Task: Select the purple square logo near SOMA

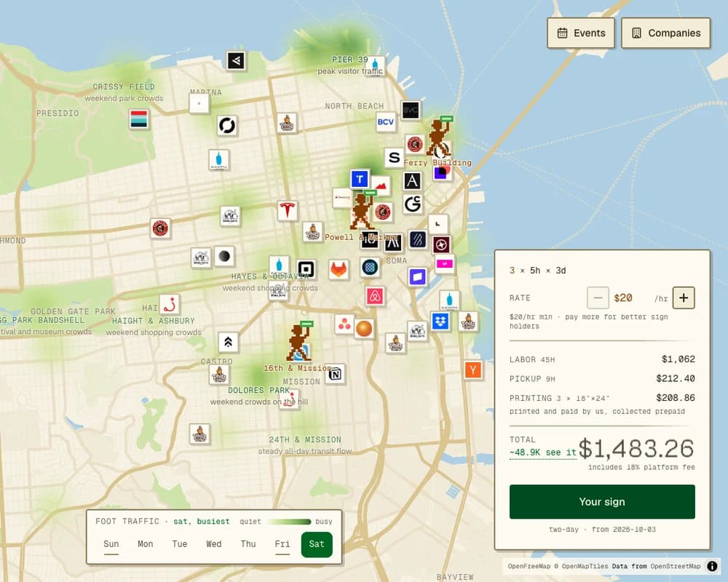Action: point(417,277)
